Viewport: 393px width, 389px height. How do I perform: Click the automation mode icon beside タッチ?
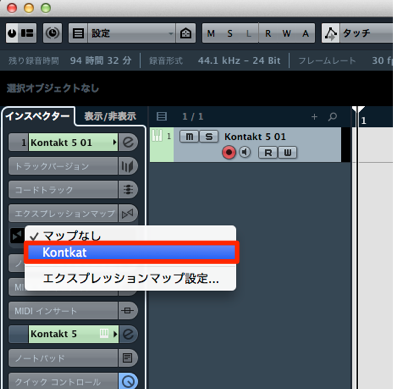[x=331, y=33]
